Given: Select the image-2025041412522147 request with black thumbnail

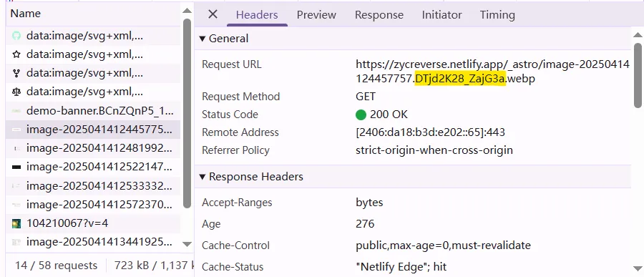Looking at the screenshot, I should pyautogui.click(x=93, y=167).
